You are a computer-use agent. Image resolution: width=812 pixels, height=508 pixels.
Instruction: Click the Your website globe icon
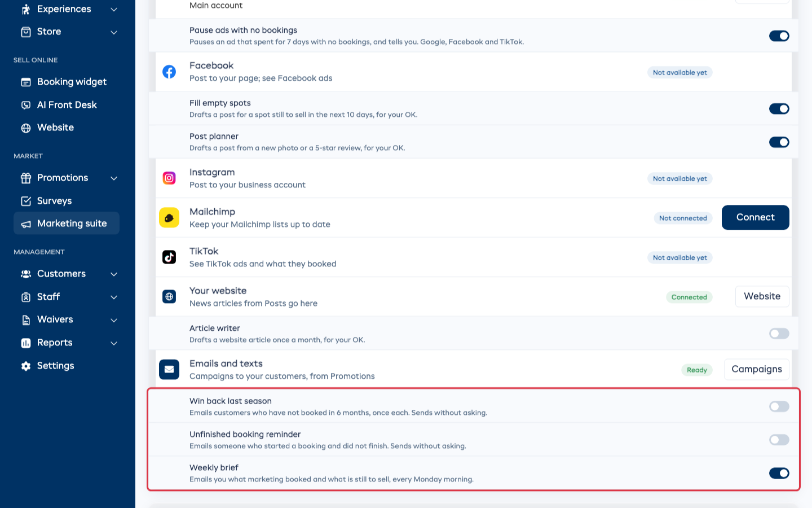click(x=169, y=296)
